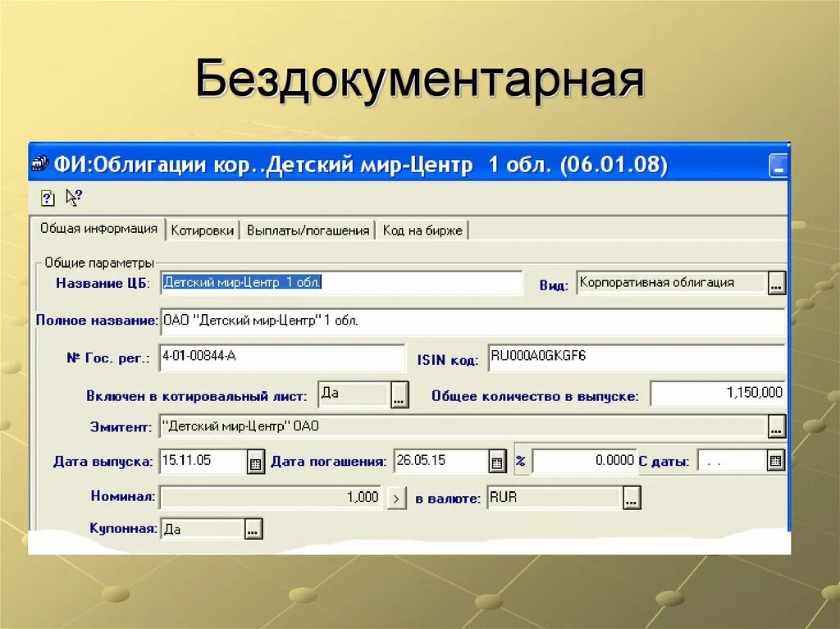Click the percent value field 0.0000
Image resolution: width=840 pixels, height=629 pixels.
(584, 461)
